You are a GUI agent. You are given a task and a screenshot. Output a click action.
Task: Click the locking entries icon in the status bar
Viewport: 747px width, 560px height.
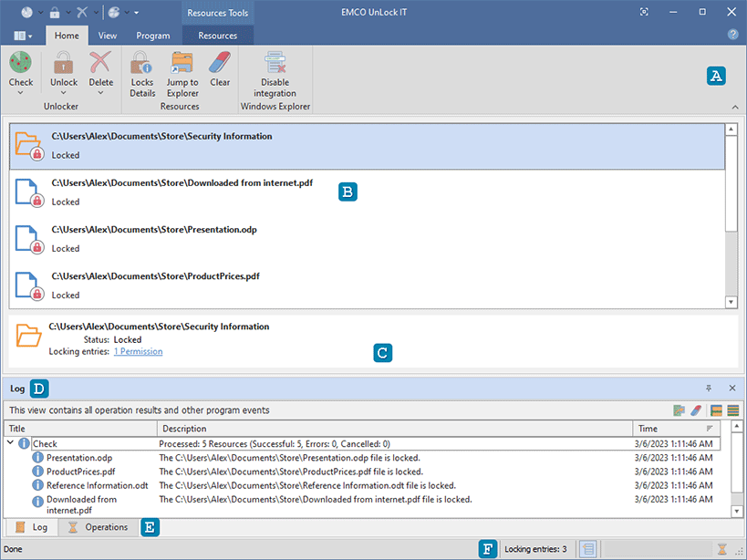pyautogui.click(x=587, y=549)
